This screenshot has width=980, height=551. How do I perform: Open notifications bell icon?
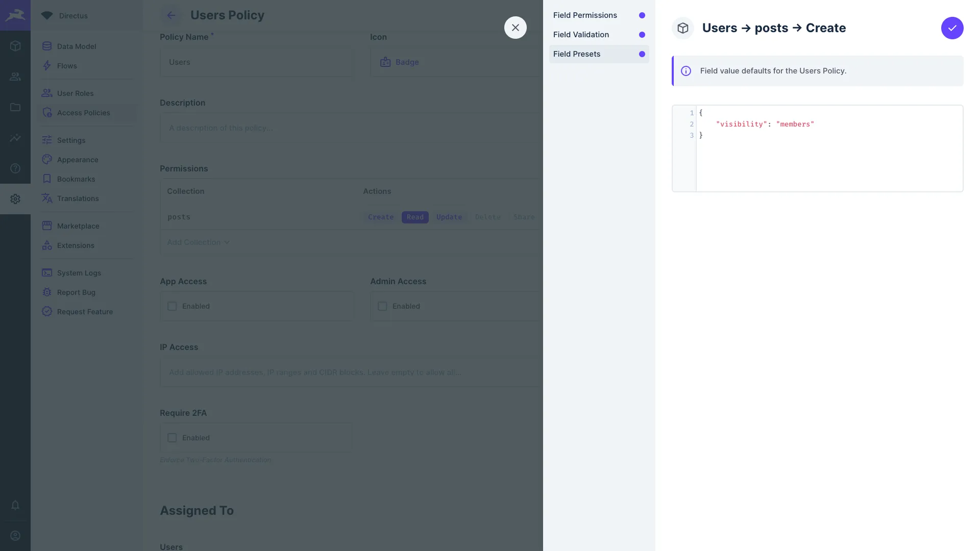click(15, 505)
